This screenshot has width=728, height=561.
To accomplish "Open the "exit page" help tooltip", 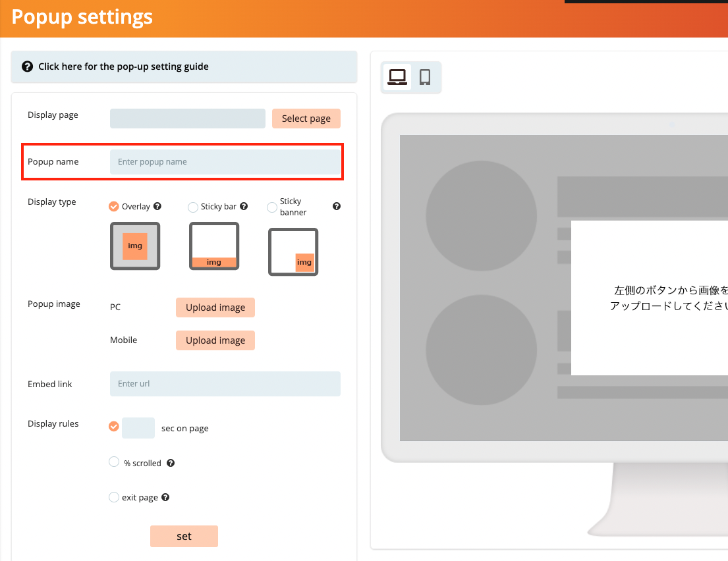I will pos(165,497).
